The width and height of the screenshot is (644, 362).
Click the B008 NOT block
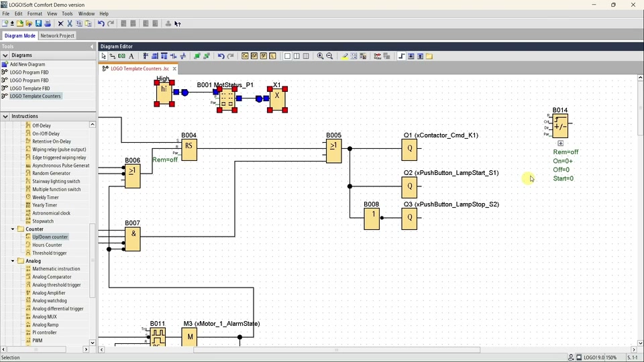click(372, 219)
